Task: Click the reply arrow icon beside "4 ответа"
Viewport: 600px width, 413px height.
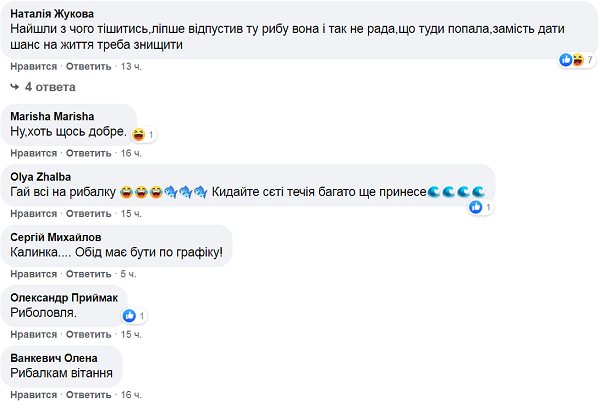Action: click(x=15, y=87)
